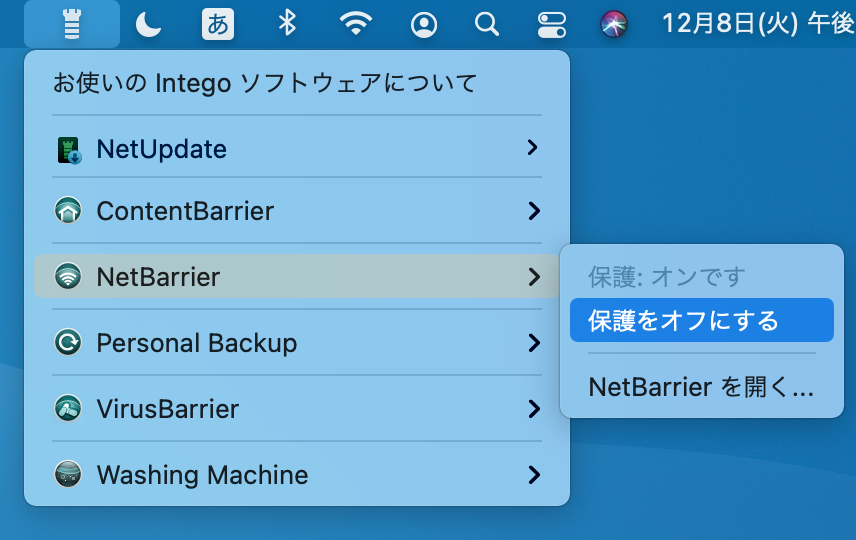Open the VirusBarrier menu entry
Viewport: 856px width, 540px height.
[296, 408]
